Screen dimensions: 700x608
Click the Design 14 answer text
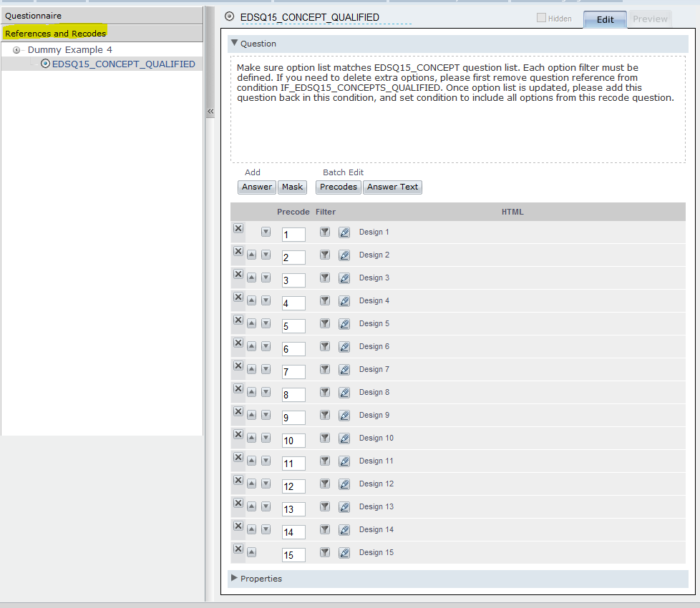(x=376, y=529)
